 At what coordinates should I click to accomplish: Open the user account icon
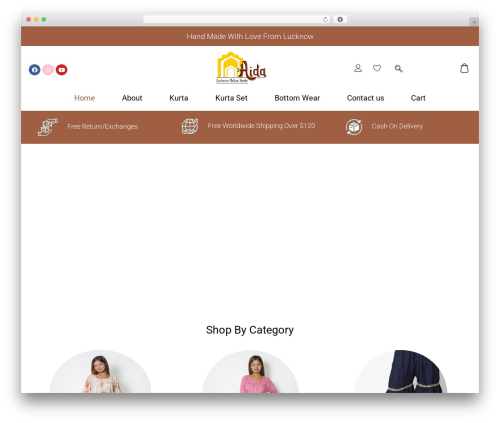coord(358,68)
